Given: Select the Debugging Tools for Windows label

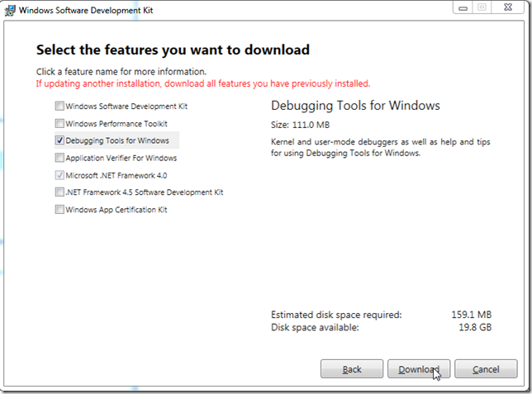Looking at the screenshot, I should coord(117,140).
